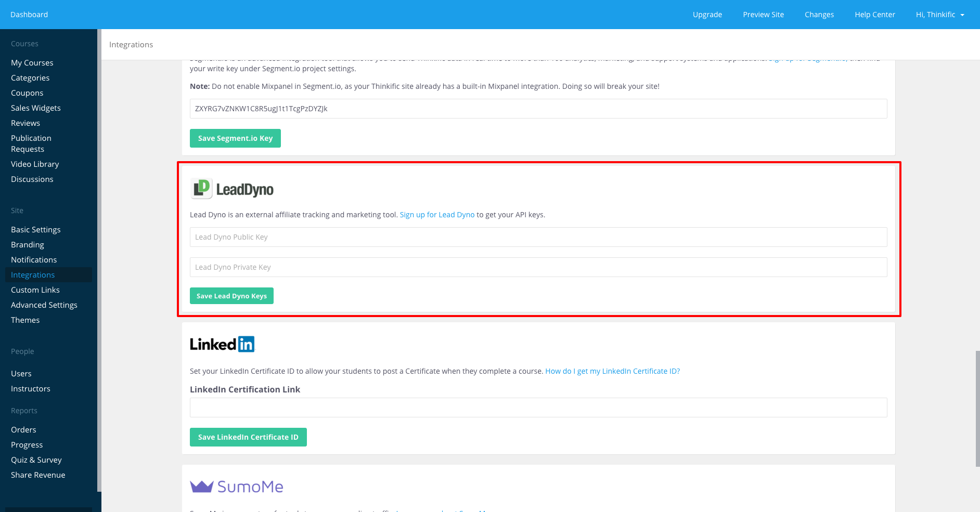Focus the Lead Dyno Public Key field
Viewport: 980px width, 512px height.
click(538, 237)
